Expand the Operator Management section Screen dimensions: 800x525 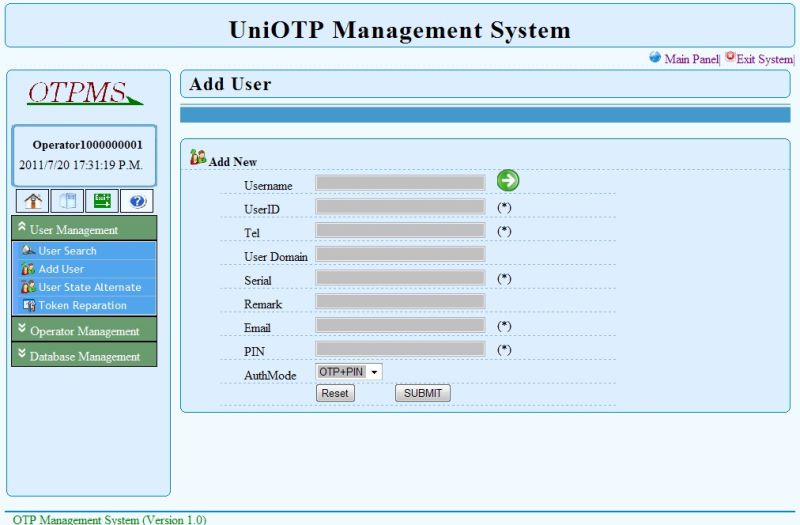click(x=84, y=330)
